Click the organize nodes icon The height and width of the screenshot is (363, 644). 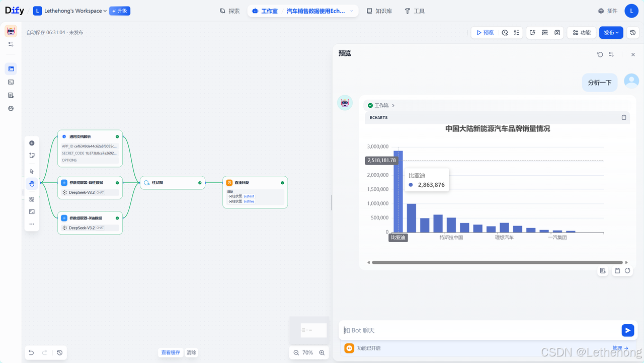[32, 199]
